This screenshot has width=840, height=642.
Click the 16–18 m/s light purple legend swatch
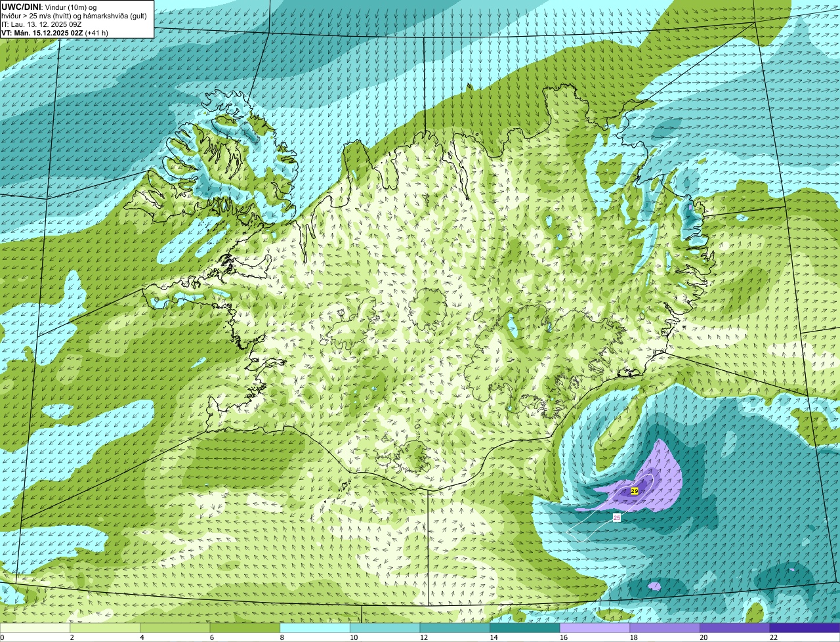[x=595, y=628]
